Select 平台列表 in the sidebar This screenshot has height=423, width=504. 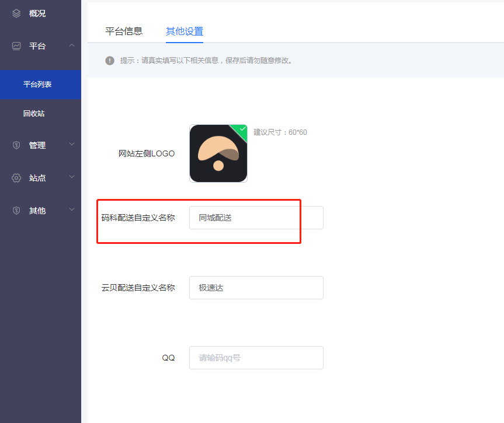pyautogui.click(x=40, y=85)
